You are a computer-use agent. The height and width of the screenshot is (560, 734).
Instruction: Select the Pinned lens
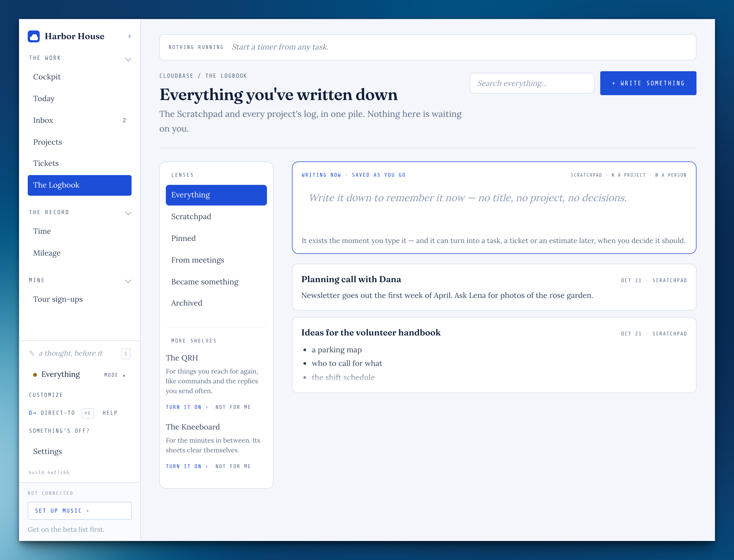[x=216, y=238]
